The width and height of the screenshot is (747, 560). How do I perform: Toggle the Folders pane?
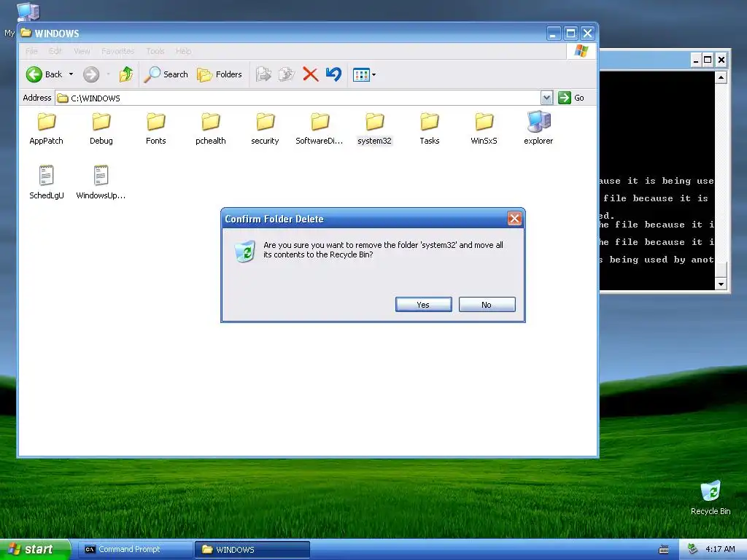tap(220, 74)
